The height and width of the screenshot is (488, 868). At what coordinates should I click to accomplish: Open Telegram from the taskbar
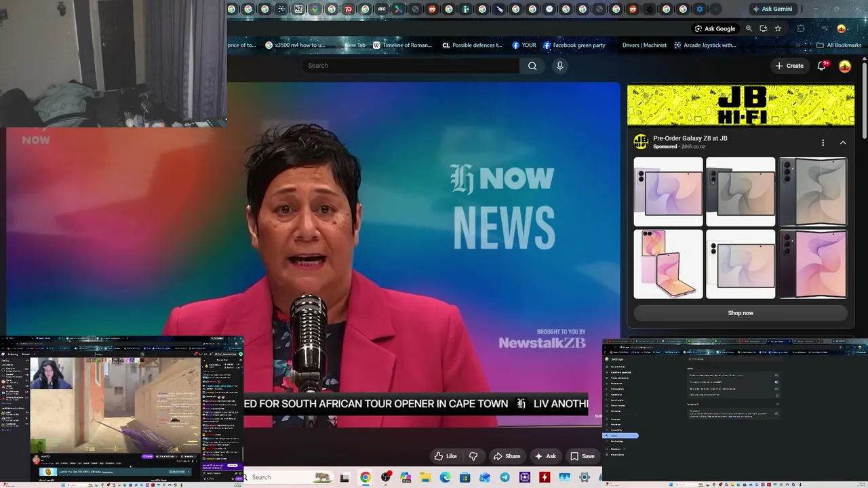[x=505, y=477]
